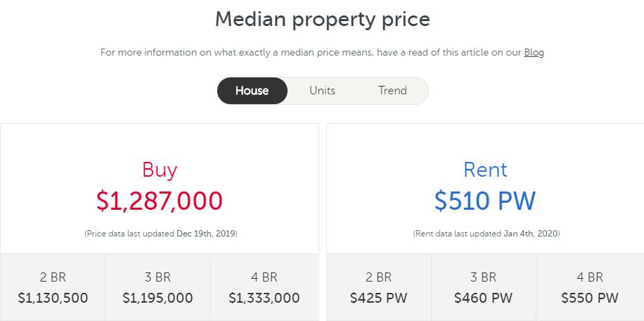Click the Buy heading in red
The image size is (644, 321).
(x=160, y=170)
